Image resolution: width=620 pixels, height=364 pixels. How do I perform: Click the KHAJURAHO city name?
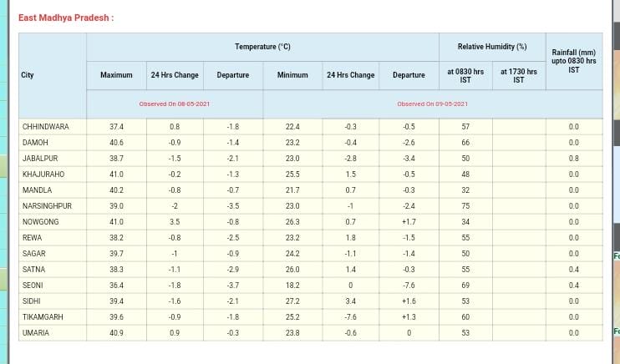(43, 174)
